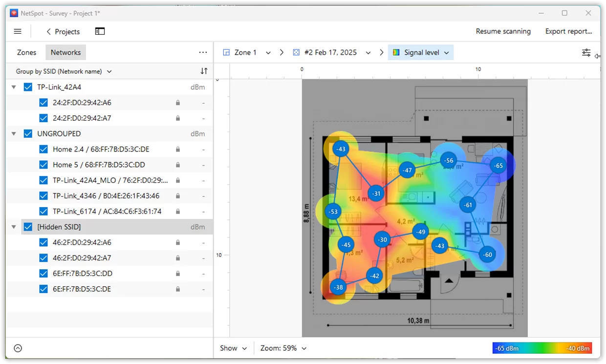Click the lock icon for 24:2F:D0:29:42:A6
The width and height of the screenshot is (606, 364).
click(178, 103)
